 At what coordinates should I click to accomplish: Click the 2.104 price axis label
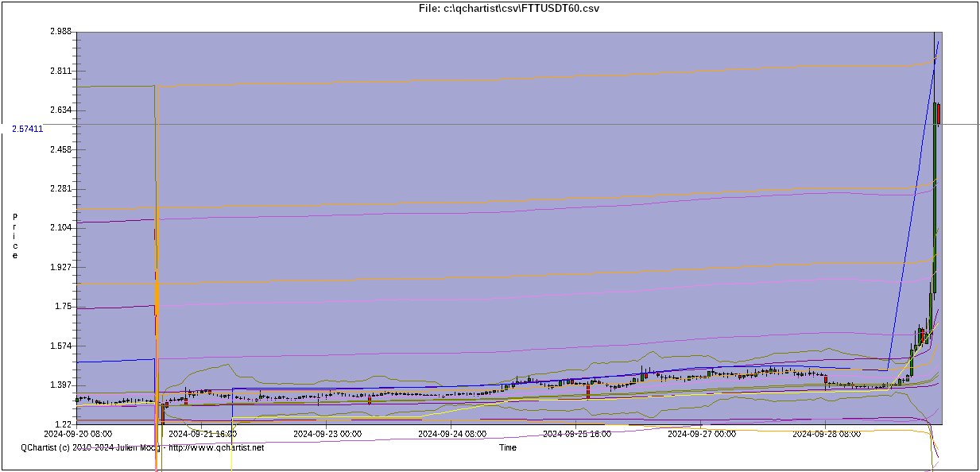(60, 228)
